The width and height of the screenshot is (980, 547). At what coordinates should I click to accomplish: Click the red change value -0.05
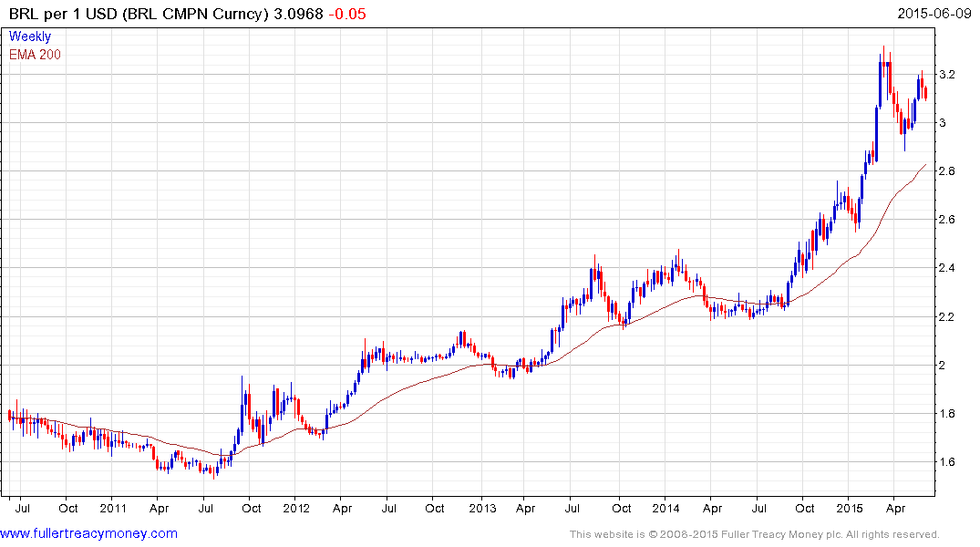[347, 14]
